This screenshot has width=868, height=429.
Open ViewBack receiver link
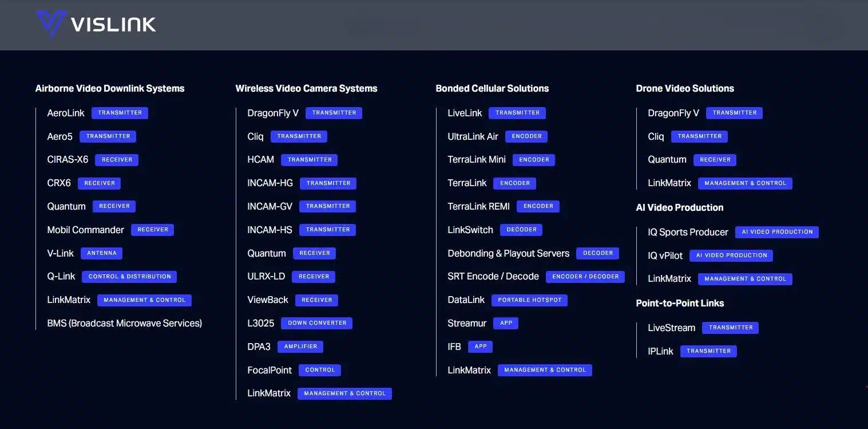[268, 300]
